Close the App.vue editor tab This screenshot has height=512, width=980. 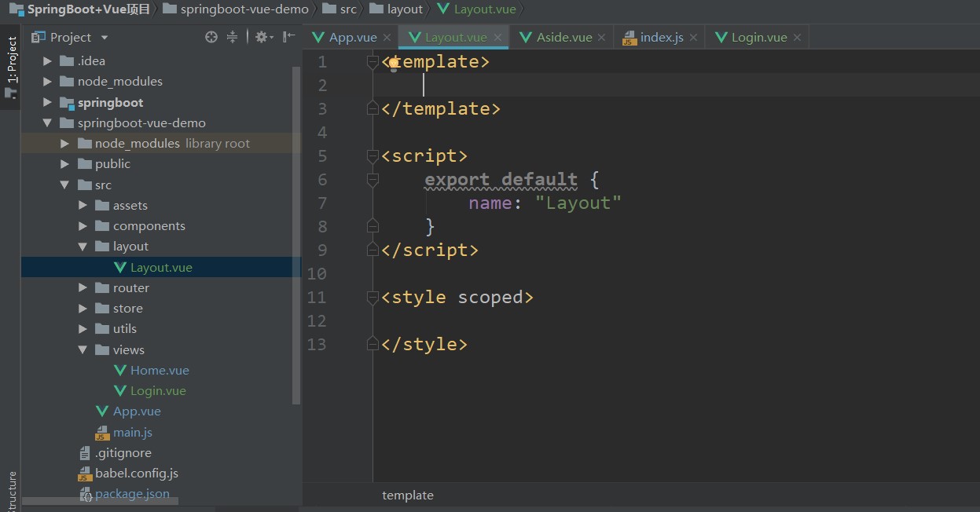pyautogui.click(x=387, y=38)
